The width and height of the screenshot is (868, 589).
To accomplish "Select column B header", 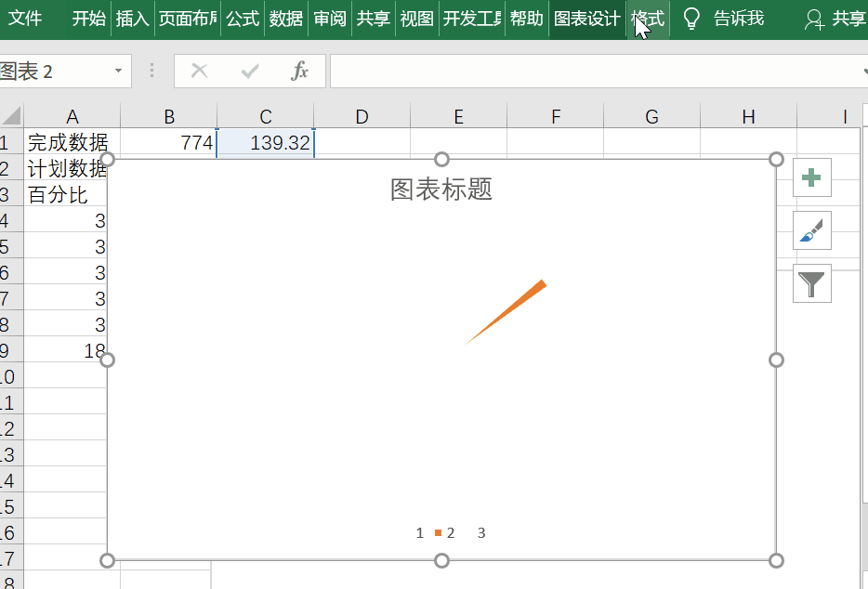I will pyautogui.click(x=168, y=116).
